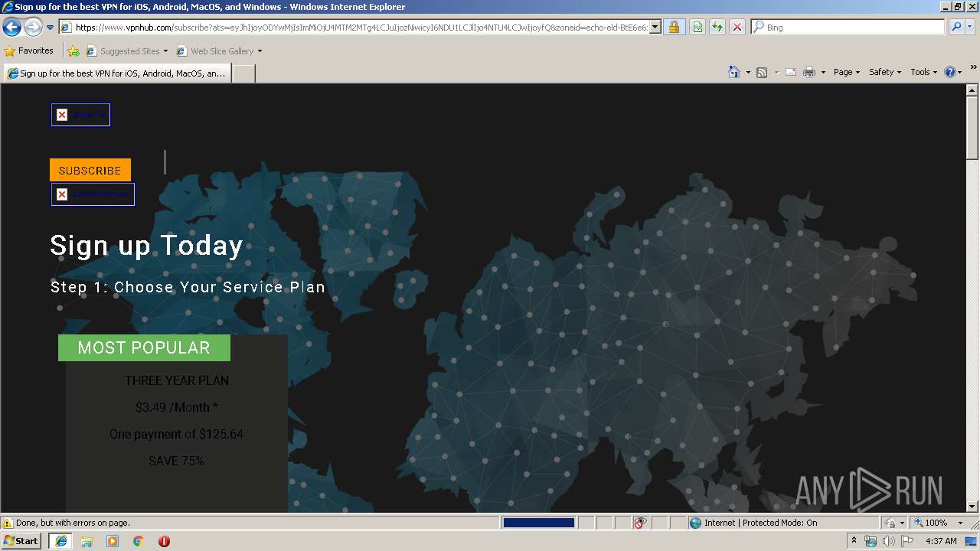Click the volume speaker tray icon
The image size is (980, 551).
[889, 541]
